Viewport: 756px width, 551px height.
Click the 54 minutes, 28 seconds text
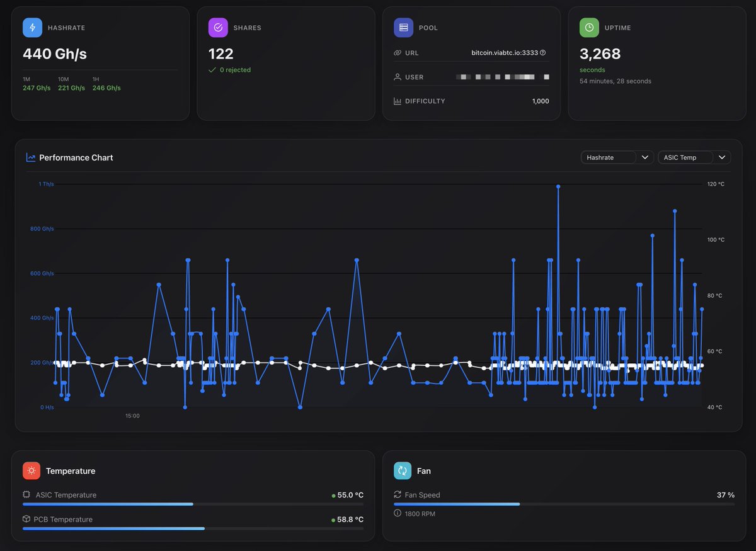[616, 81]
